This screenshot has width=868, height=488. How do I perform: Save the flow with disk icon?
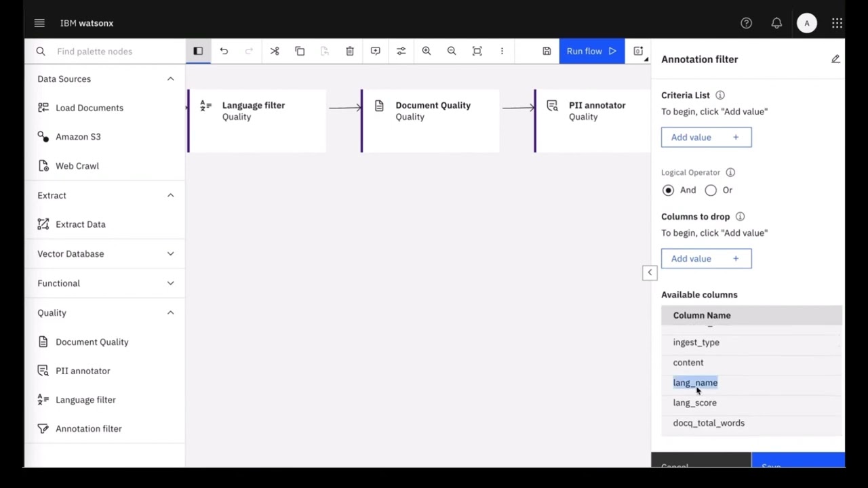point(547,51)
